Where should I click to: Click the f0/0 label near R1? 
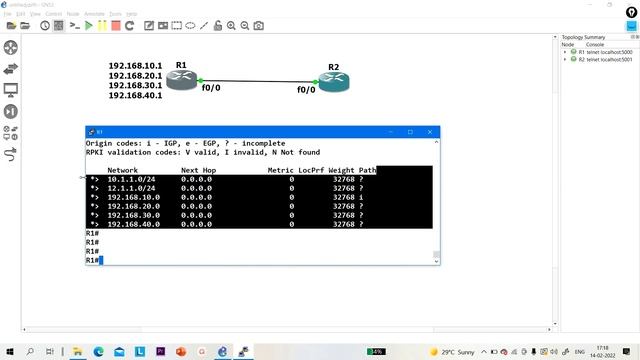coord(211,88)
